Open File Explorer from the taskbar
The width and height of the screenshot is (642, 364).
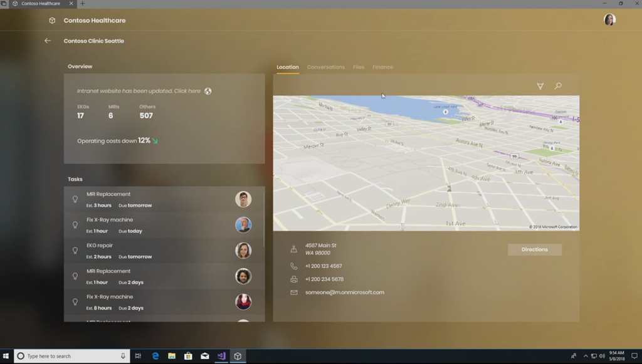(x=172, y=356)
